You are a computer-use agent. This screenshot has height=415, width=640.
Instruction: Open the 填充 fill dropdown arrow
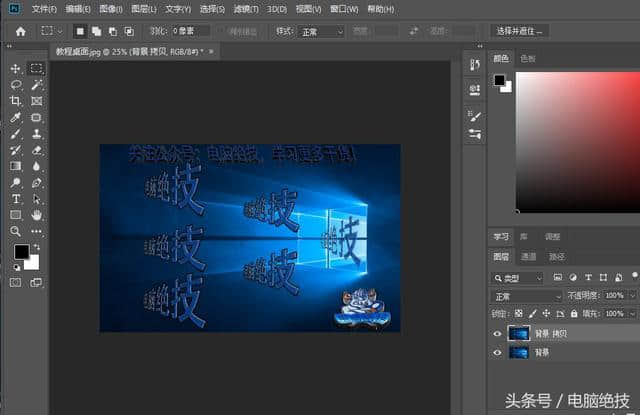tap(632, 313)
